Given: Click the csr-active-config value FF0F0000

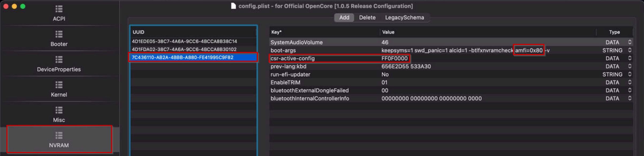Looking at the screenshot, I should [394, 58].
